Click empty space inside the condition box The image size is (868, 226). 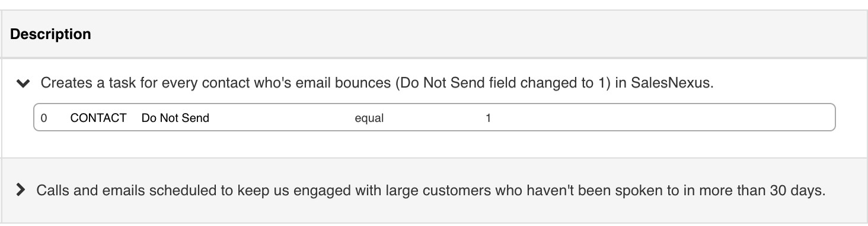pyautogui.click(x=652, y=118)
